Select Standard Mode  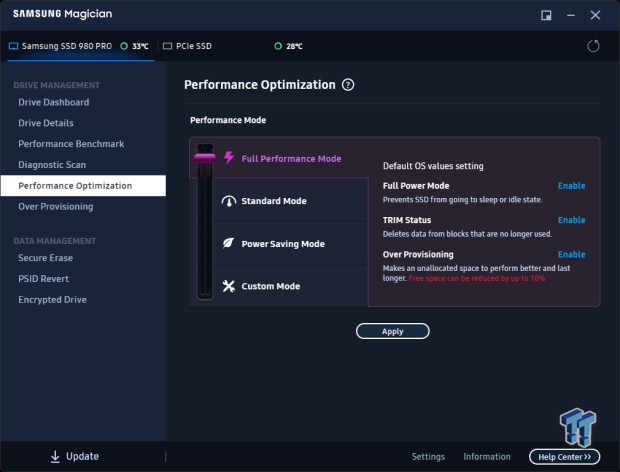tap(274, 201)
